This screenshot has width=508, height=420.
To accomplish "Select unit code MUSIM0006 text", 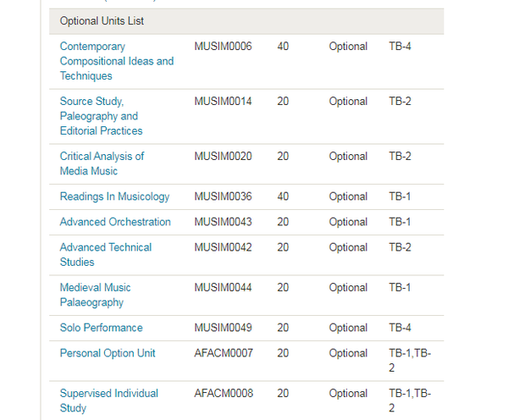I will click(x=223, y=47).
